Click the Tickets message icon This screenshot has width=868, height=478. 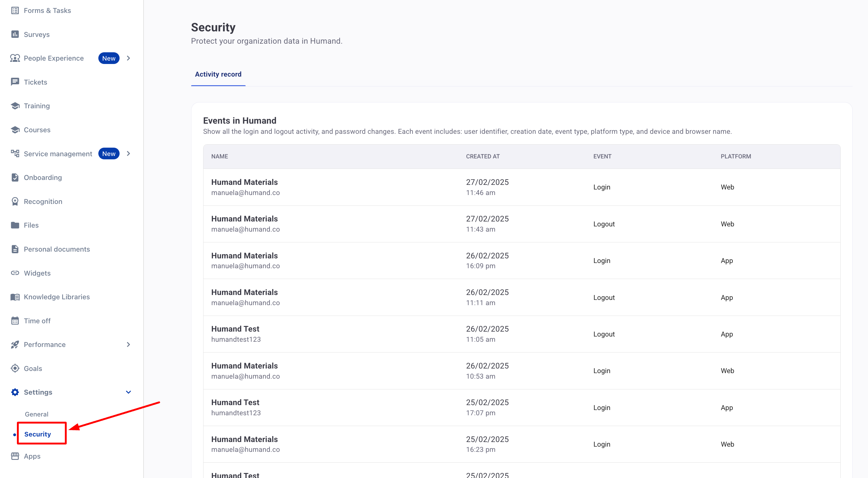coord(15,82)
